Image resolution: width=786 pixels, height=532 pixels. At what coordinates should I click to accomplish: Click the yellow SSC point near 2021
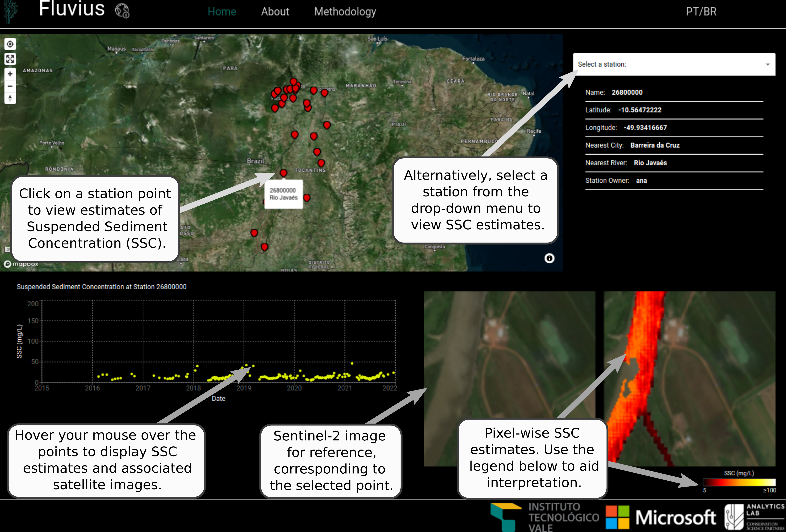[x=352, y=363]
